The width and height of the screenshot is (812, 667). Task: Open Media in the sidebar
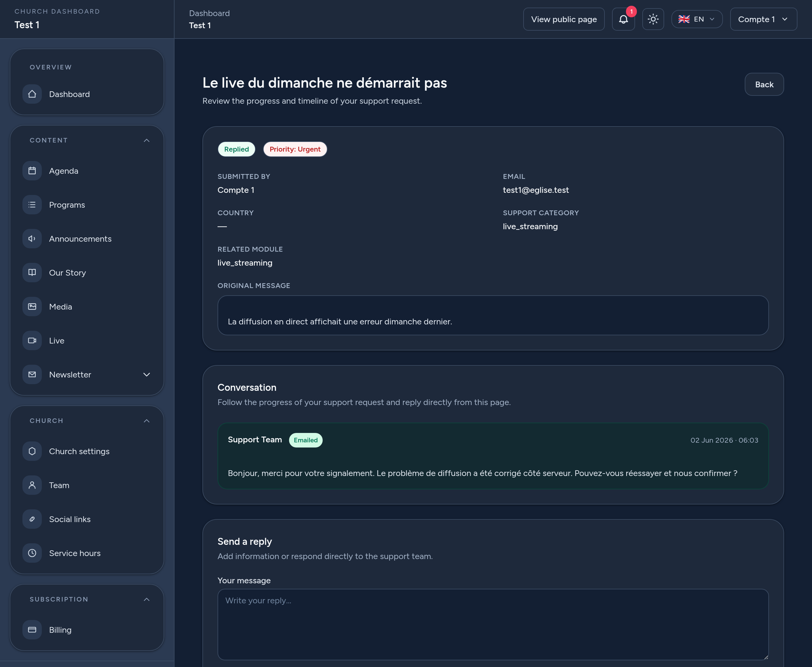pos(87,307)
